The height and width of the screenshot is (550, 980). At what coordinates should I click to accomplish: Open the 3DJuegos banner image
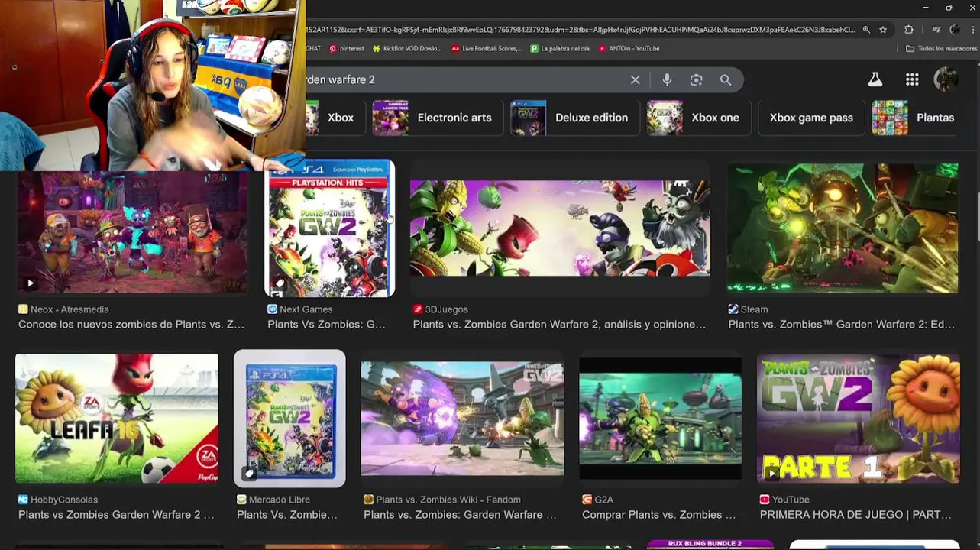coord(560,228)
